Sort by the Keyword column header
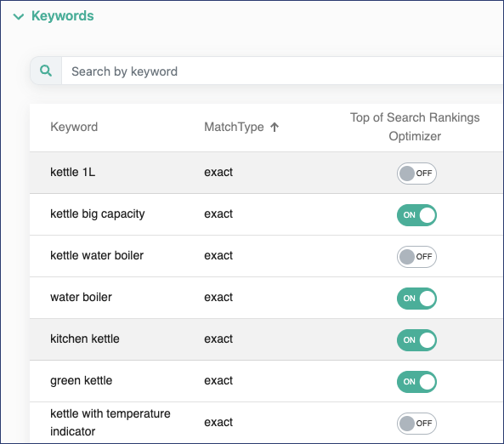Image resolution: width=504 pixels, height=444 pixels. point(74,127)
